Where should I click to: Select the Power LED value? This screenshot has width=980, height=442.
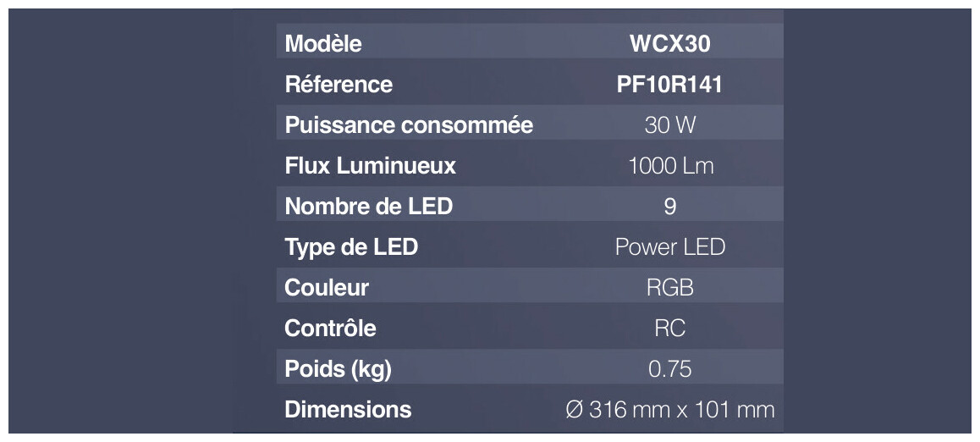tap(669, 246)
